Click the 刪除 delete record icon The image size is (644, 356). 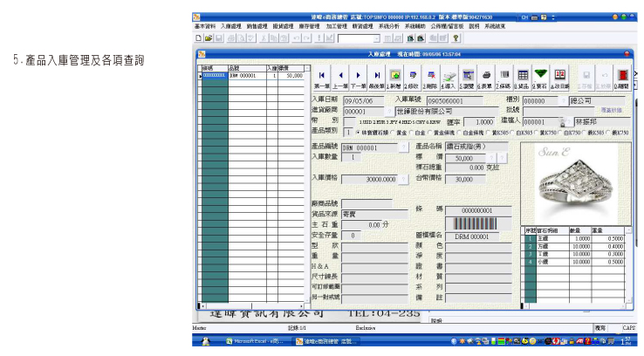pyautogui.click(x=431, y=77)
